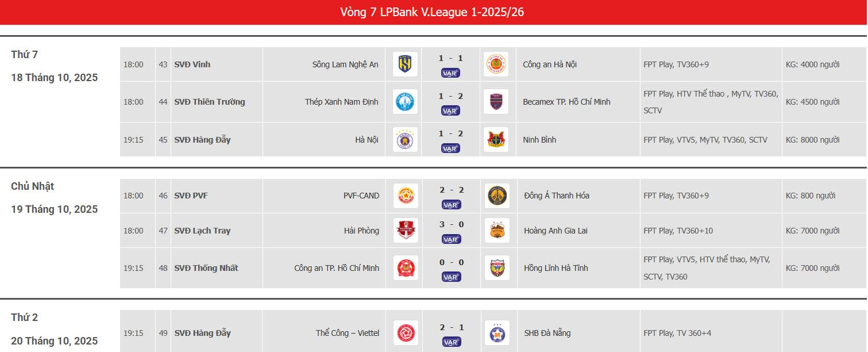Click the Hồng Lĩnh Hà Tĩnh crest
The width and height of the screenshot is (868, 352).
[x=497, y=267]
